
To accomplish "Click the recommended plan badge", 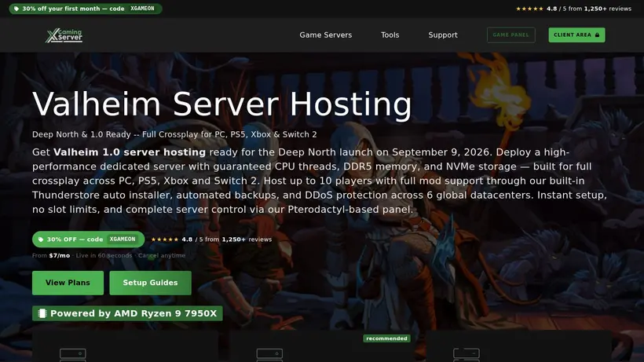I will (386, 338).
